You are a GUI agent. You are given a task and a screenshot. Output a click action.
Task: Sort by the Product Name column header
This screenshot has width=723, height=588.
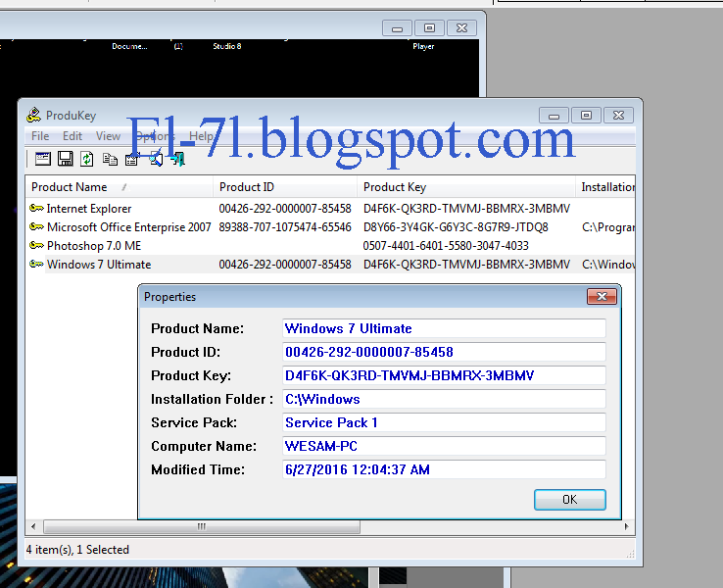(x=120, y=187)
